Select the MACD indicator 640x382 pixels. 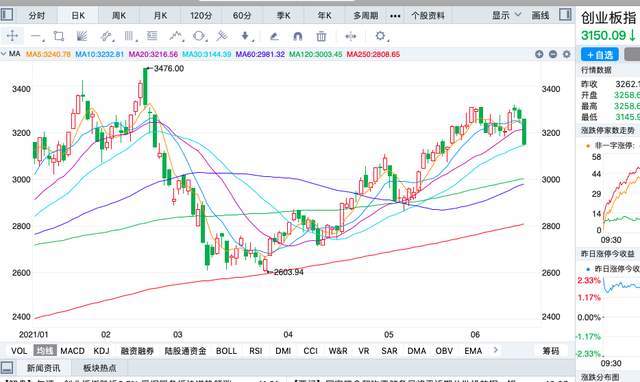(x=72, y=351)
